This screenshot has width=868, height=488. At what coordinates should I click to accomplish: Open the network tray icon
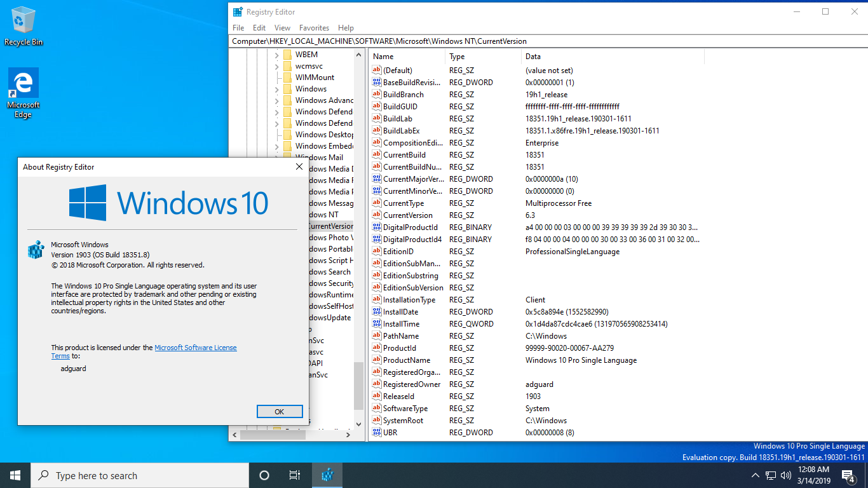771,475
